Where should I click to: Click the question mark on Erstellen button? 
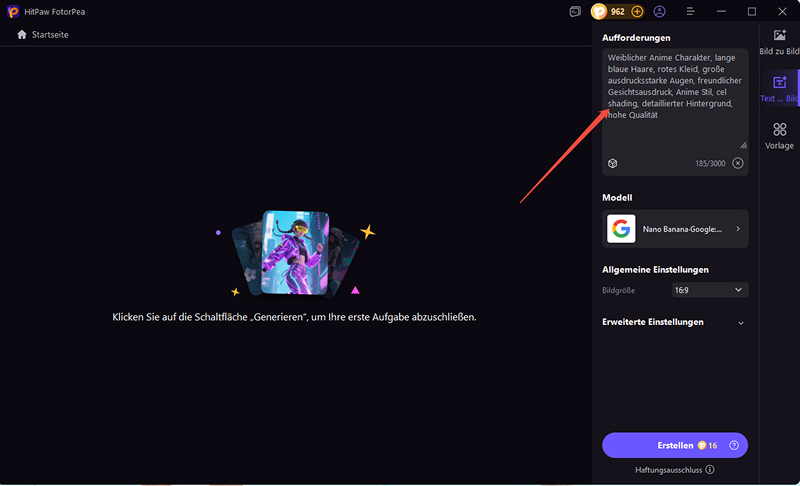pyautogui.click(x=734, y=445)
